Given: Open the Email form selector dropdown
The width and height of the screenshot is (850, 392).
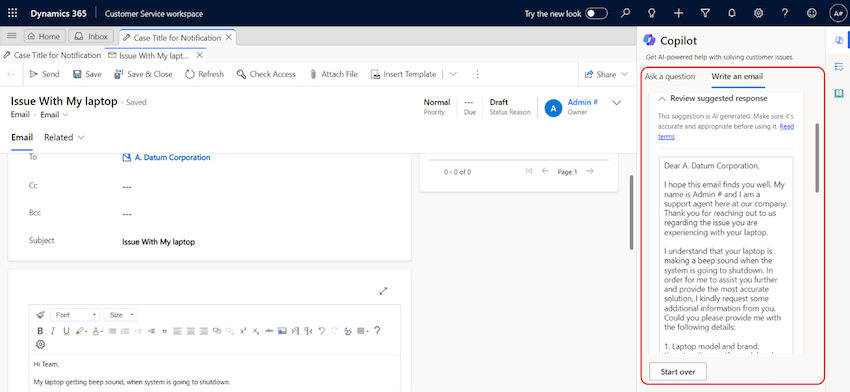Looking at the screenshot, I should pos(55,114).
